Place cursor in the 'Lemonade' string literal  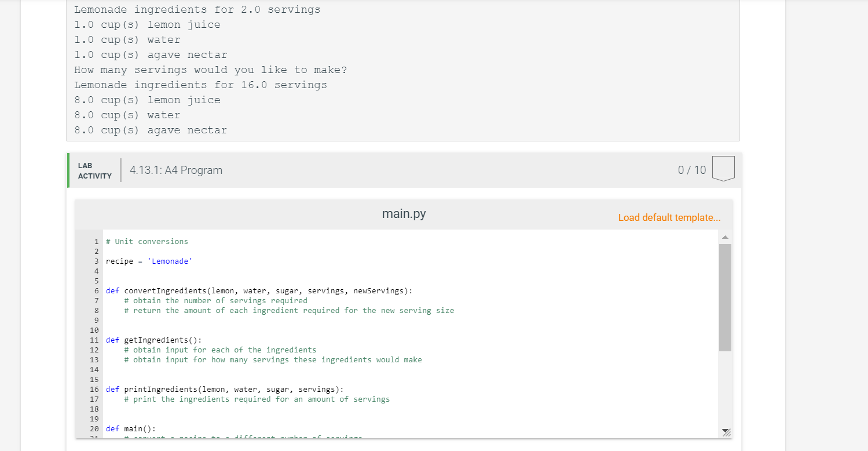click(x=170, y=261)
